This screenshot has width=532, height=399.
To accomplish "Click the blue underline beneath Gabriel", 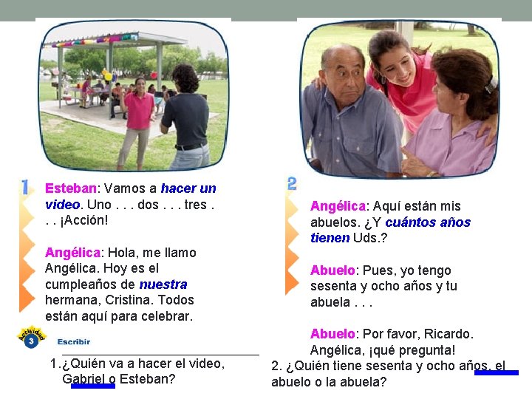I will point(93,386).
